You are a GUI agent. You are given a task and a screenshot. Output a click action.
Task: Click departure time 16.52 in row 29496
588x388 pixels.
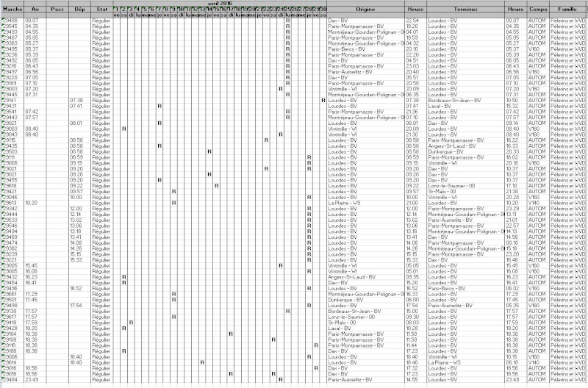coord(76,288)
